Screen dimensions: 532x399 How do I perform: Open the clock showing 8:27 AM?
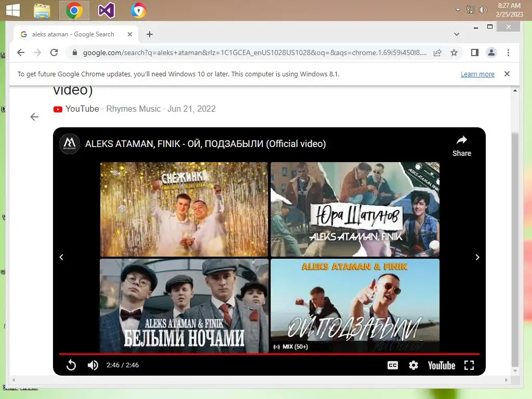click(509, 10)
